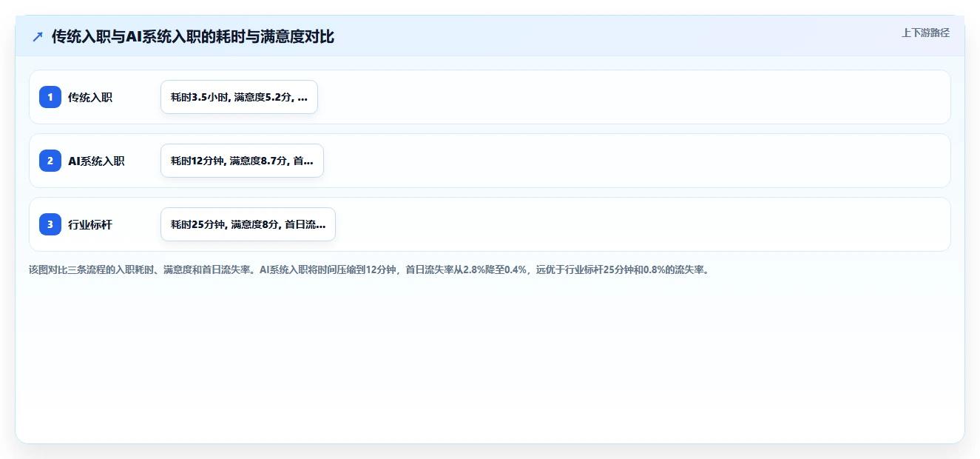Click the title 传统入职与AI系统入职的耗时与满意度对比
The image size is (980, 459).
coord(193,36)
